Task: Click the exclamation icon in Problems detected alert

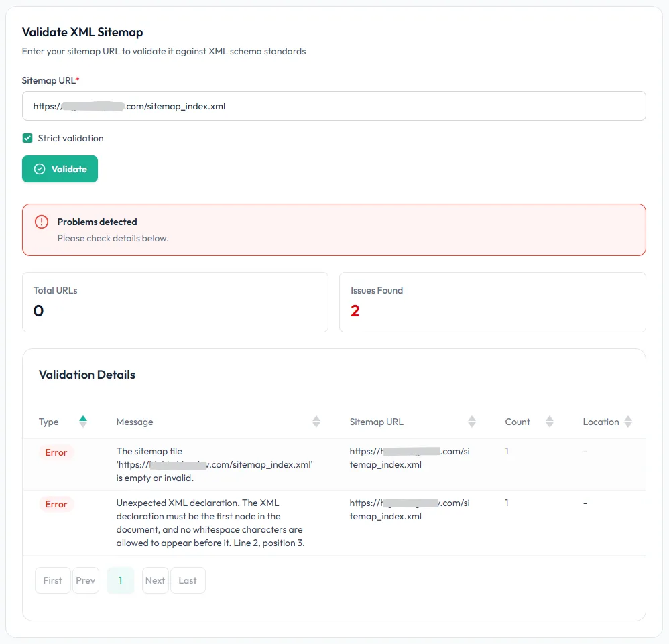Action: pos(42,222)
